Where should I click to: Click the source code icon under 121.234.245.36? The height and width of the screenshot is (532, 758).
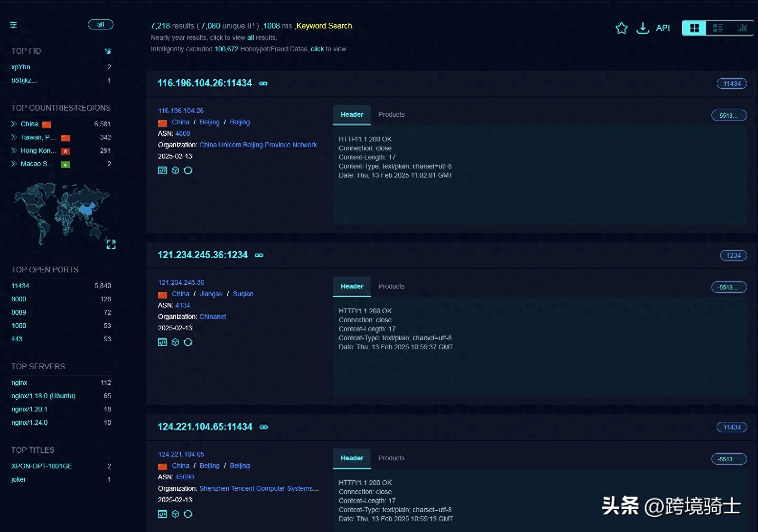pos(162,342)
